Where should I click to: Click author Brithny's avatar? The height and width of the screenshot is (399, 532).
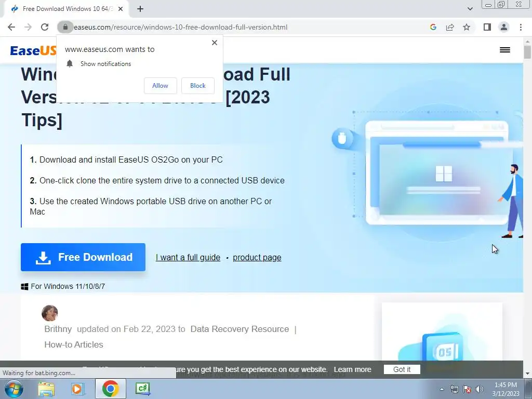click(49, 313)
